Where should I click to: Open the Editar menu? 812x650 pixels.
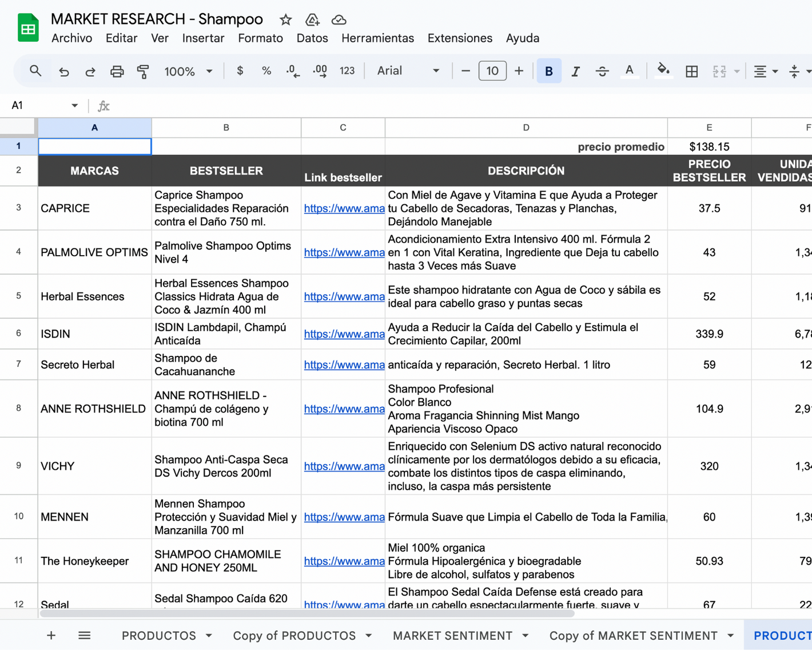point(121,38)
